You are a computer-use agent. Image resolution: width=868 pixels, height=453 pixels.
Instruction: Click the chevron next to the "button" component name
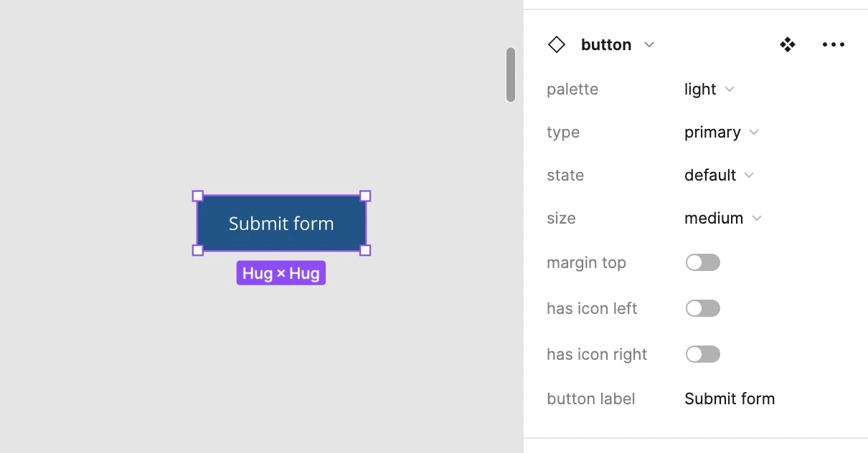(649, 44)
